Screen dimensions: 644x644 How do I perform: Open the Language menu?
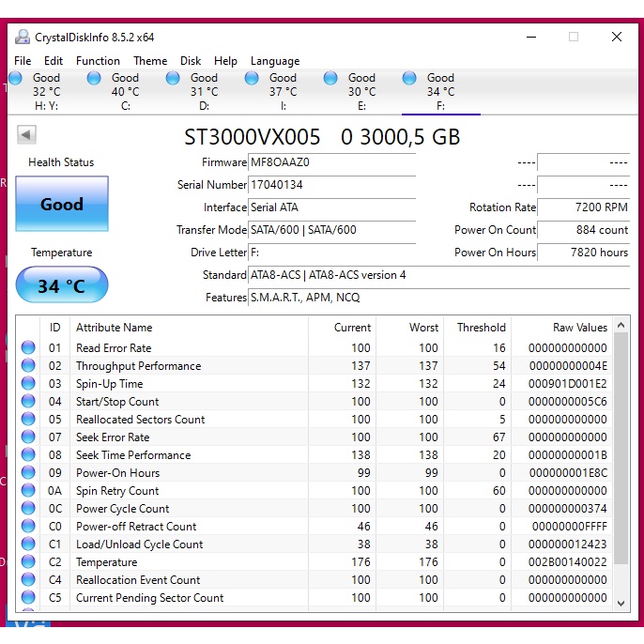[275, 61]
